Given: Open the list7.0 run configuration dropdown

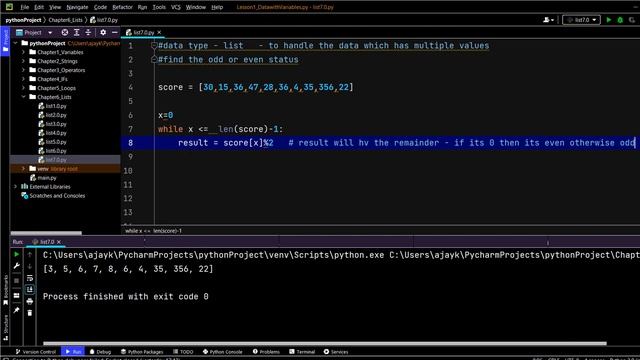Looking at the screenshot, I should [x=581, y=20].
